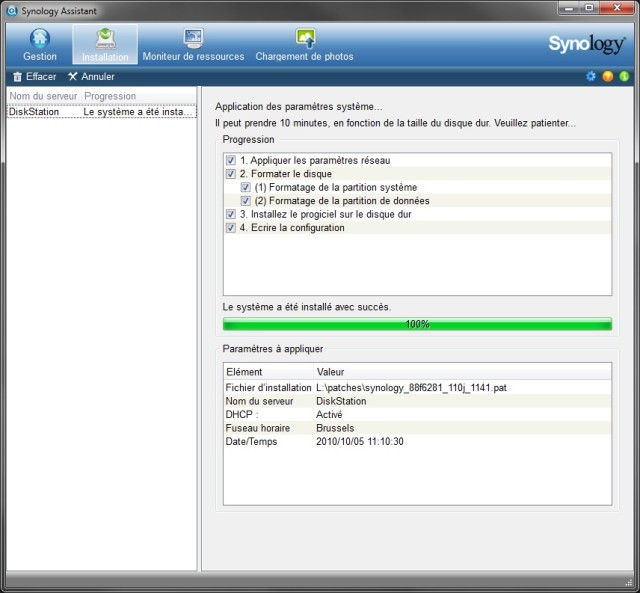Viewport: 640px width, 593px height.
Task: Click the Elément column header
Action: [x=269, y=372]
